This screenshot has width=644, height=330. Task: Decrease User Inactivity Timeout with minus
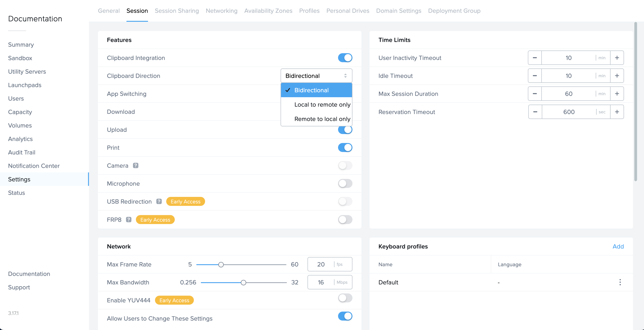535,58
